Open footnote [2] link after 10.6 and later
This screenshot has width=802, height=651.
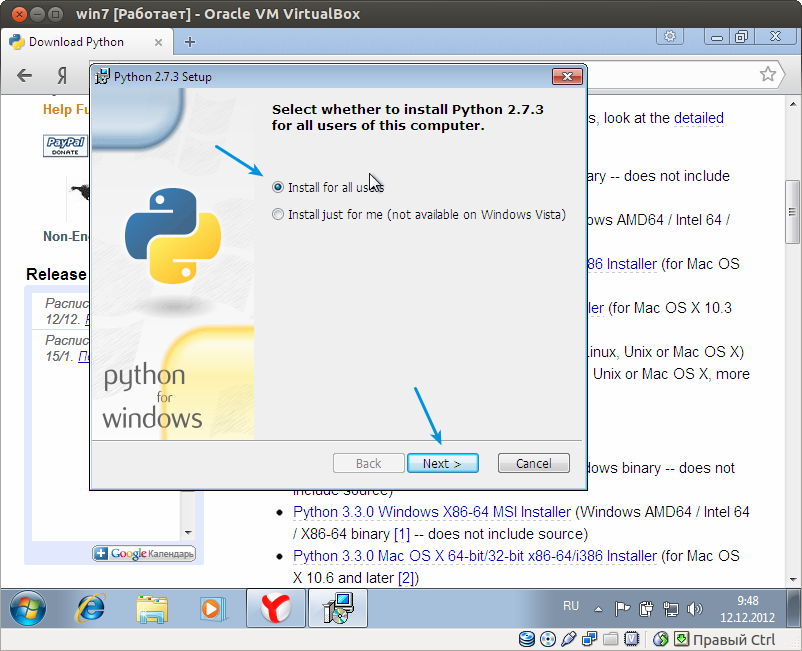(406, 578)
